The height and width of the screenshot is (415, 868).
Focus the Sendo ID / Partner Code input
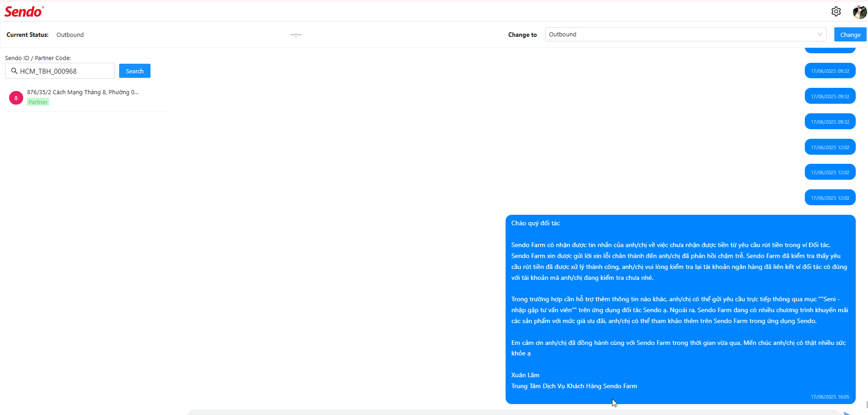pyautogui.click(x=60, y=71)
